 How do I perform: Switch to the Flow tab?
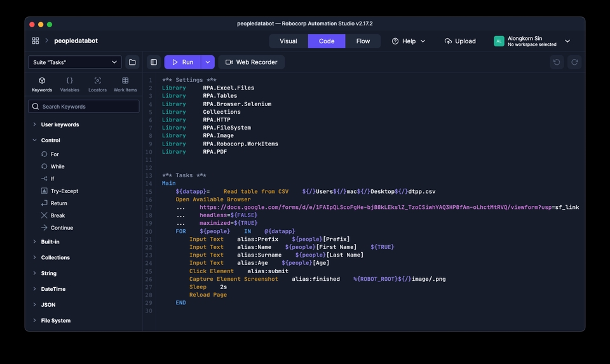coord(363,41)
